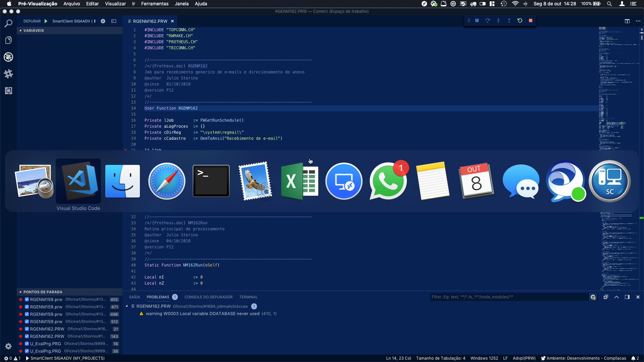The image size is (644, 362).
Task: Open the SmartClient SIGAADV launch configuration dropdown
Action: tap(74, 21)
